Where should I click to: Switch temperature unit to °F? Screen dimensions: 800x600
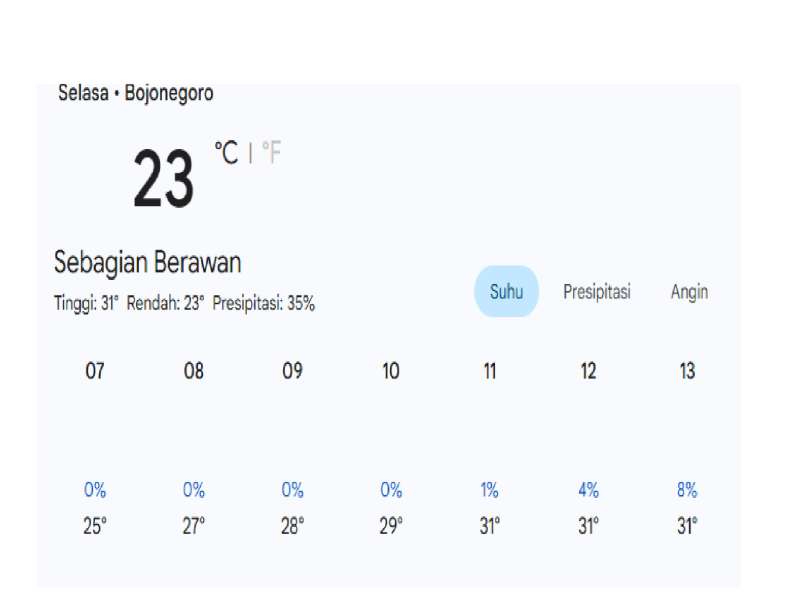click(x=271, y=153)
